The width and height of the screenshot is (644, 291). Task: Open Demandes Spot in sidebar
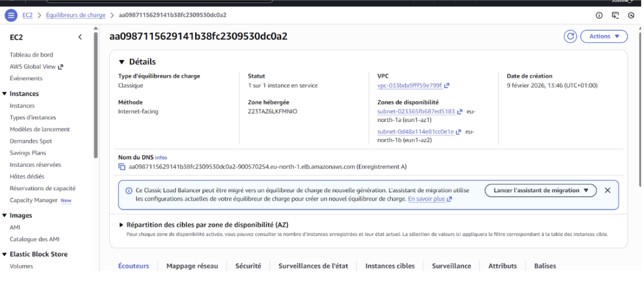(x=31, y=141)
